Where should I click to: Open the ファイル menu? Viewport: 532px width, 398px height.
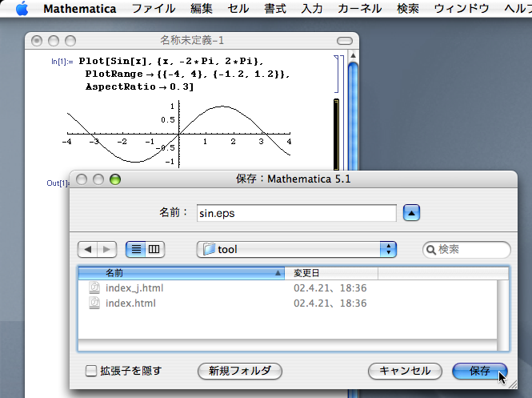(154, 10)
